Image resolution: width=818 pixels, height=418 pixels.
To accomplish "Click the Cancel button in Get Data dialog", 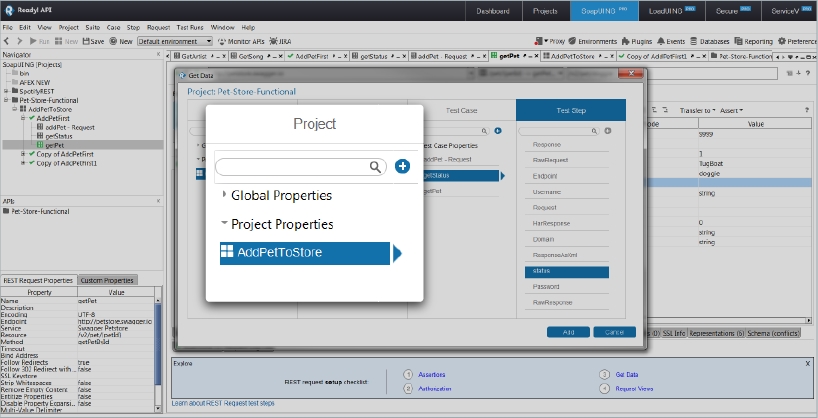I will click(614, 331).
